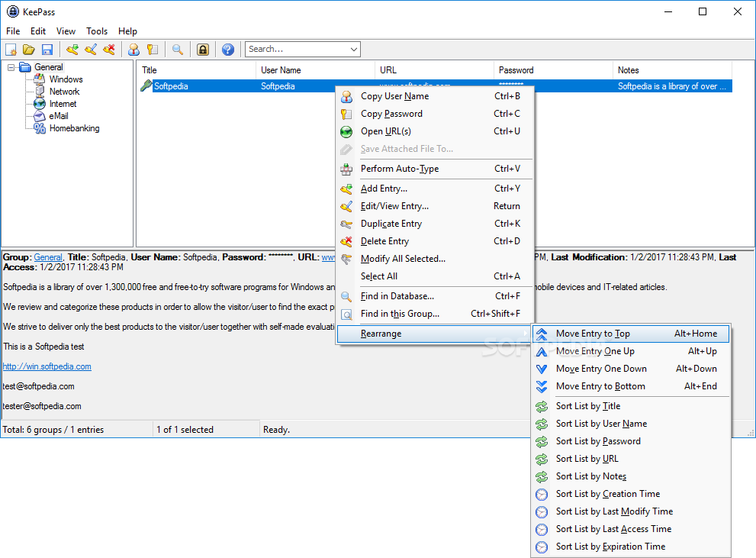The image size is (756, 558).
Task: Expand the Rearrange submenu arrow
Action: pyautogui.click(x=525, y=334)
